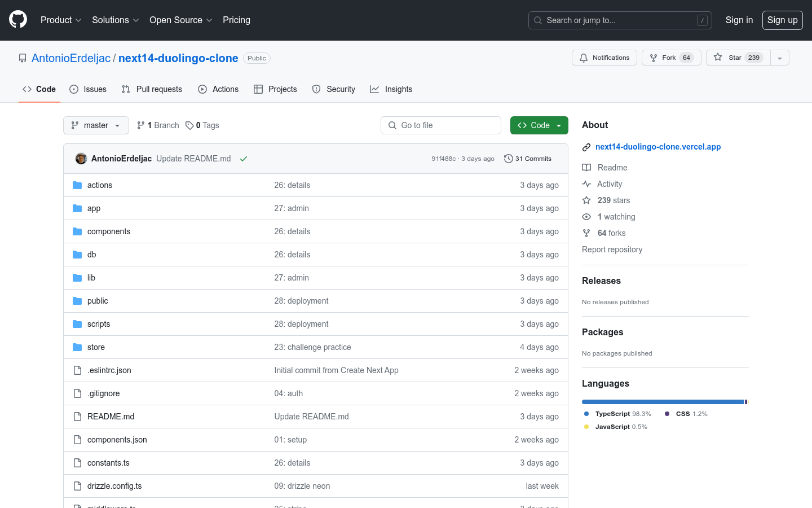The height and width of the screenshot is (508, 812).
Task: Click the folder icon for public
Action: click(77, 301)
